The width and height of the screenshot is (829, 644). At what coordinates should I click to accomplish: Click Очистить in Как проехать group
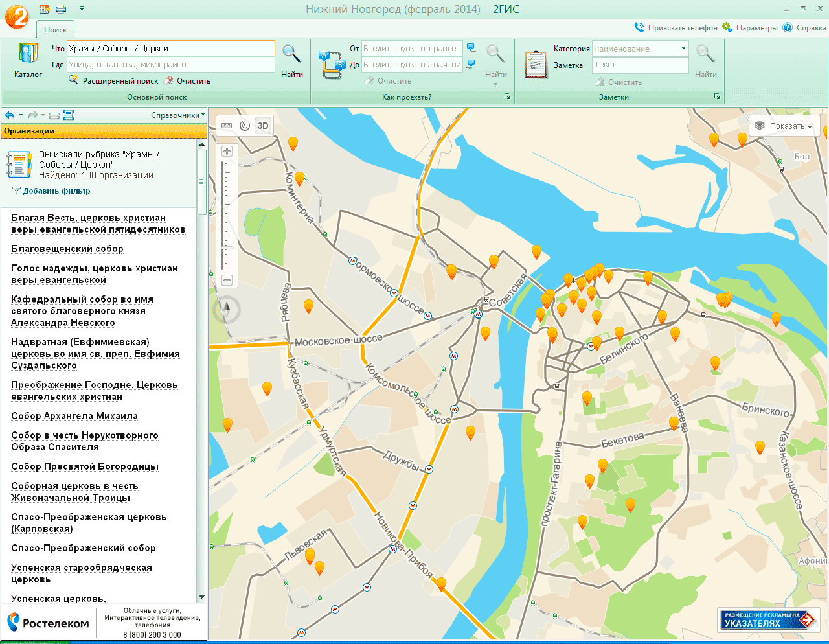pos(388,81)
